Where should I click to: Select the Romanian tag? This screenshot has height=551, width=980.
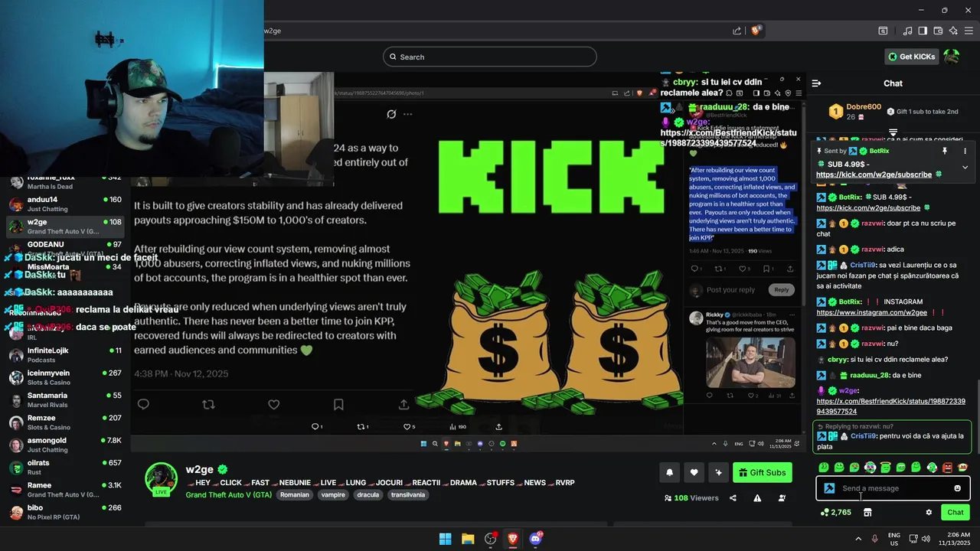(x=295, y=495)
